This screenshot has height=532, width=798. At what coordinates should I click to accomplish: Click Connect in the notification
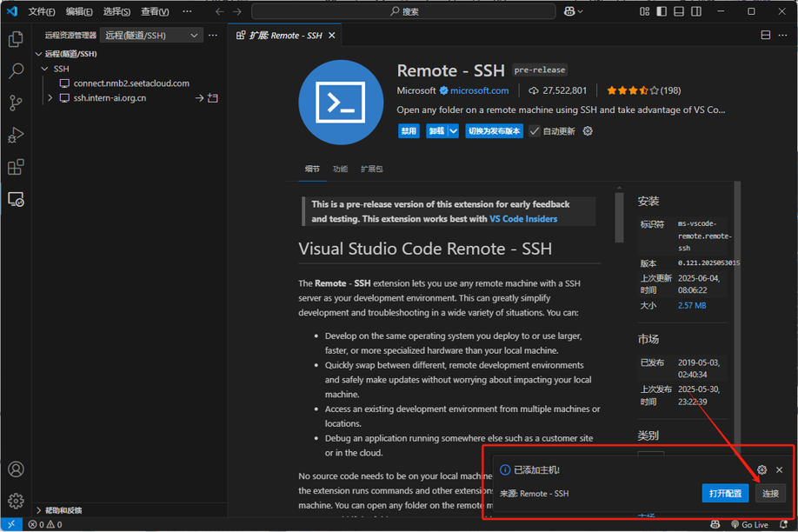(770, 493)
